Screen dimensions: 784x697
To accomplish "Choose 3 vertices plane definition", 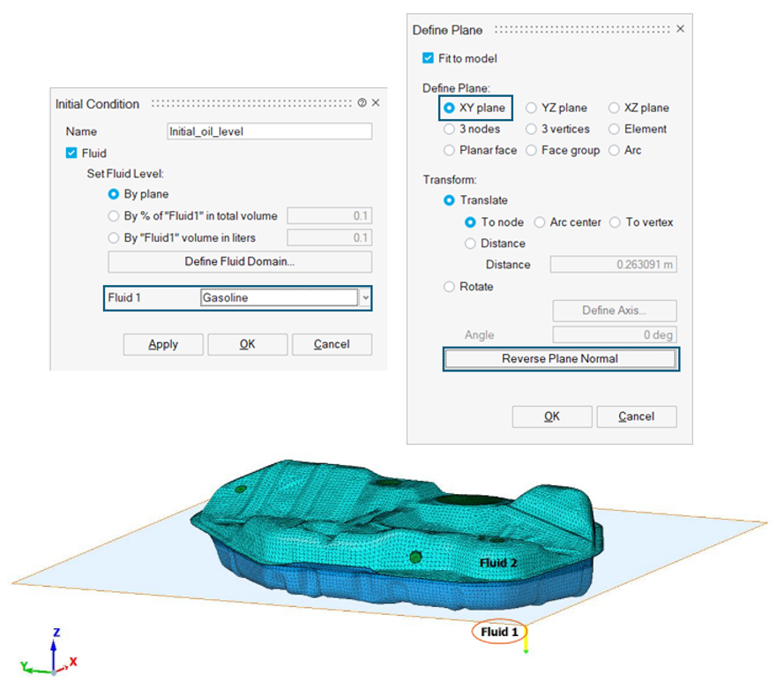I will tap(531, 129).
